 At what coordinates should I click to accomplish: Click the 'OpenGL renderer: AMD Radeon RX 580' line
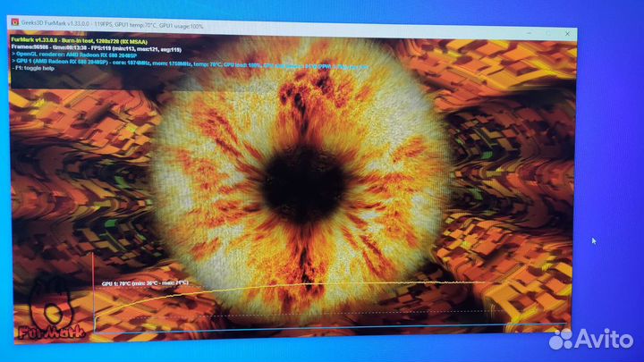click(74, 55)
